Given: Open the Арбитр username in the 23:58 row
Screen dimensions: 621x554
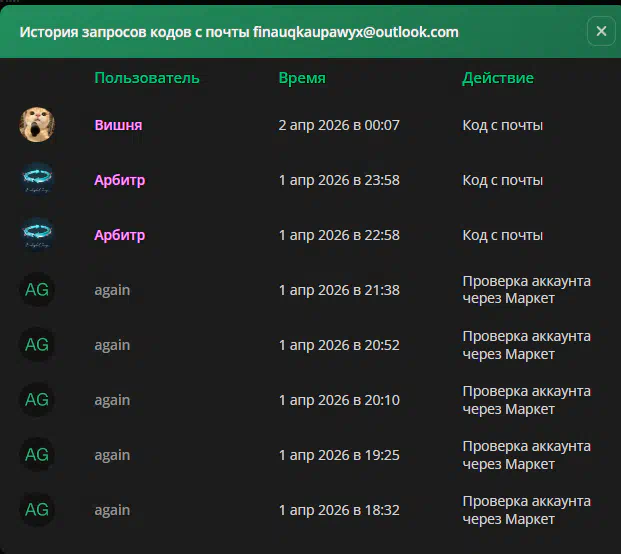Looking at the screenshot, I should click(120, 180).
